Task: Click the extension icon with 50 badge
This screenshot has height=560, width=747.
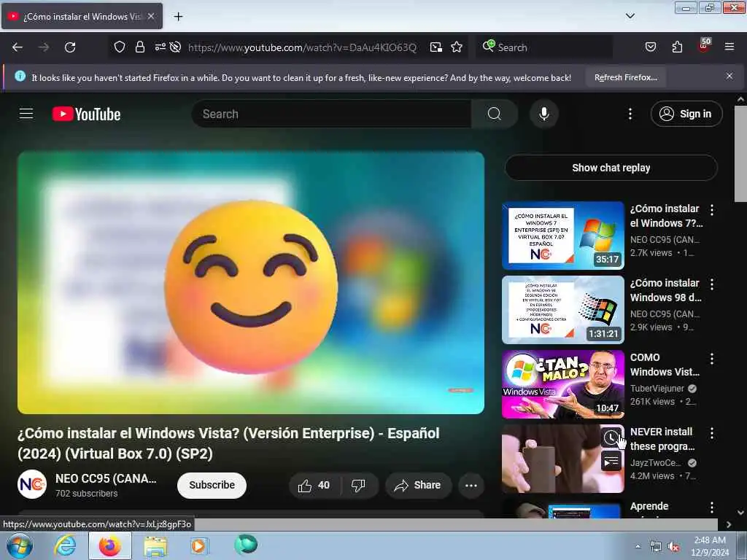Action: pyautogui.click(x=704, y=45)
